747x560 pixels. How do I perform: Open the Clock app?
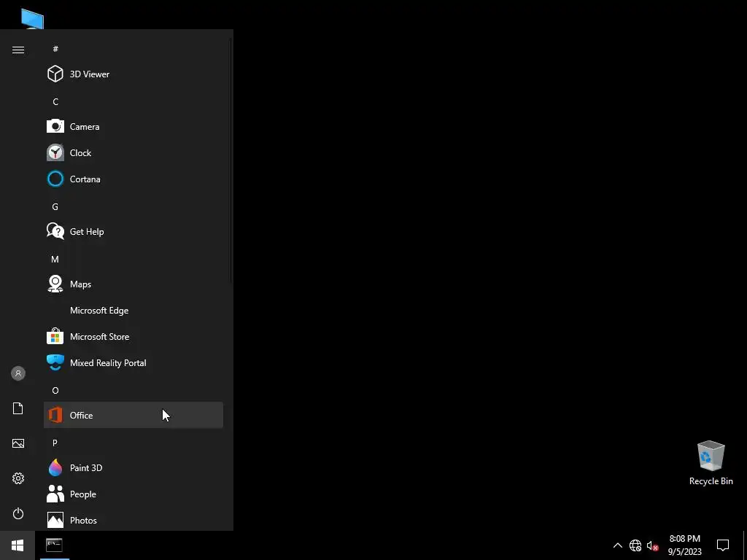133,153
